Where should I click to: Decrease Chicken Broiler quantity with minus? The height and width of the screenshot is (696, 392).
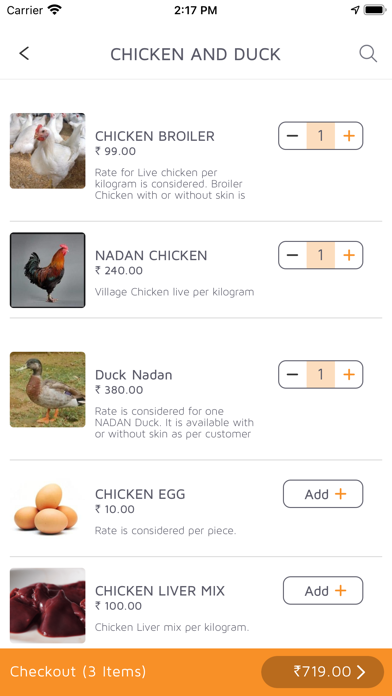[x=293, y=136]
